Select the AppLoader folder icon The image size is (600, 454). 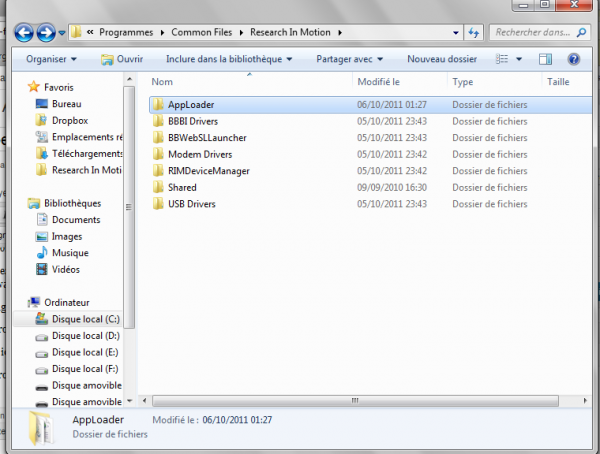point(158,105)
